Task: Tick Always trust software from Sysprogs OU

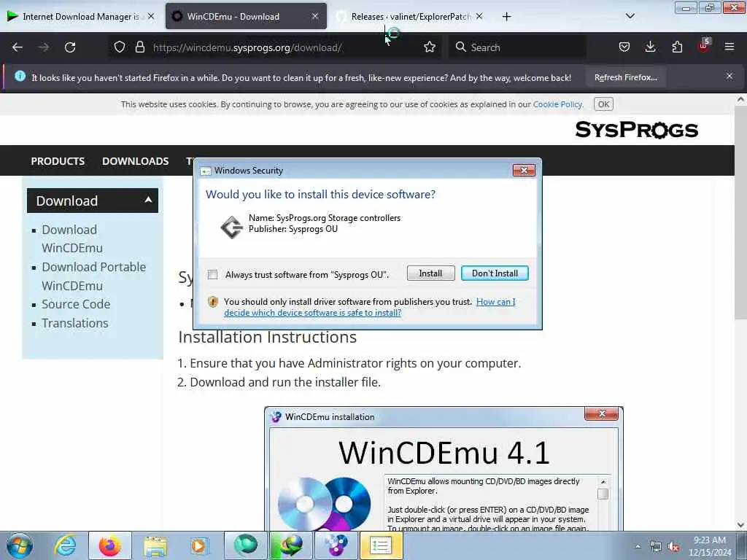Action: coord(212,275)
